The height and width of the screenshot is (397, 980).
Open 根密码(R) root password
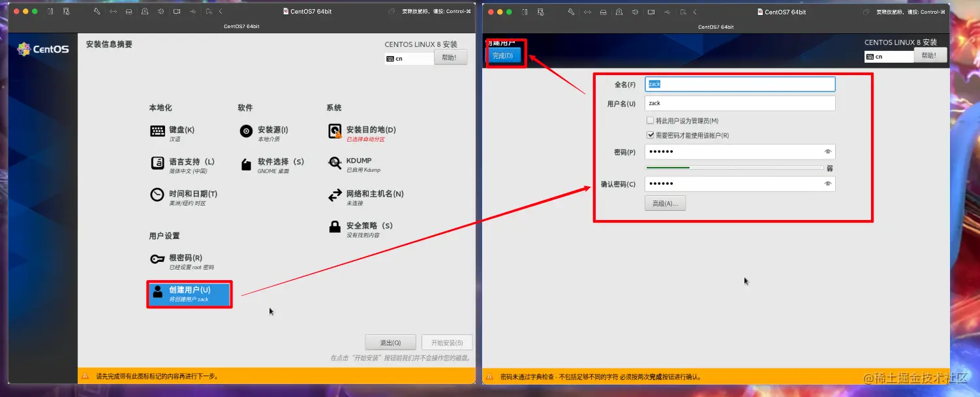182,261
